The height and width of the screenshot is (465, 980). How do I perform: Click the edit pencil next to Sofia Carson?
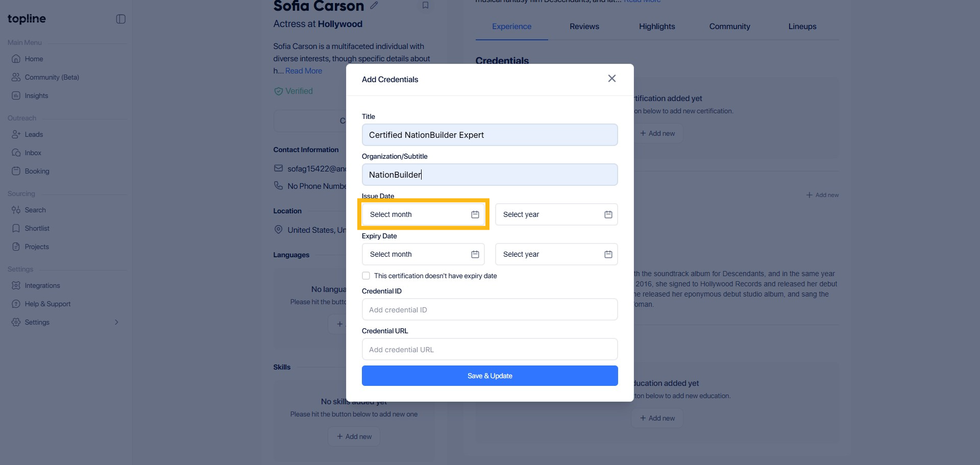pos(374,6)
